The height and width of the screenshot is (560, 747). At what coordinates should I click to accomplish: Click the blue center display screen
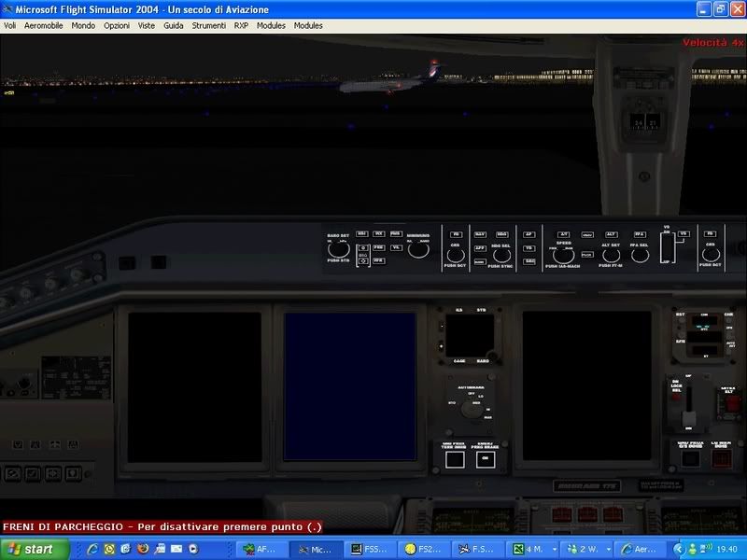pyautogui.click(x=350, y=386)
